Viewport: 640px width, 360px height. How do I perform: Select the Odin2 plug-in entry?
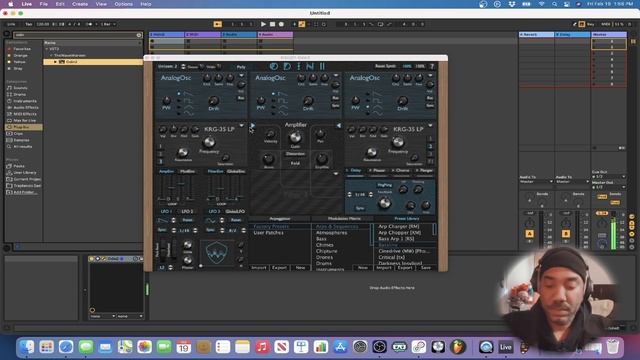pyautogui.click(x=93, y=62)
